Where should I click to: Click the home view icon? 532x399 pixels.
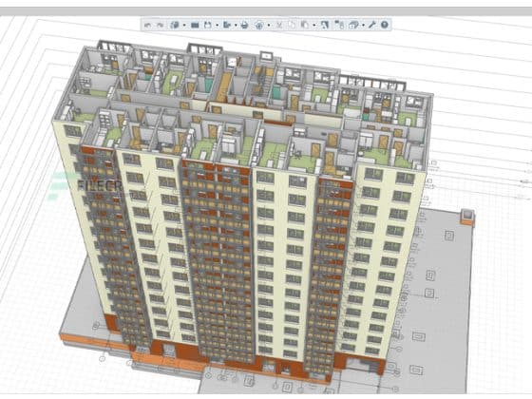point(259,25)
